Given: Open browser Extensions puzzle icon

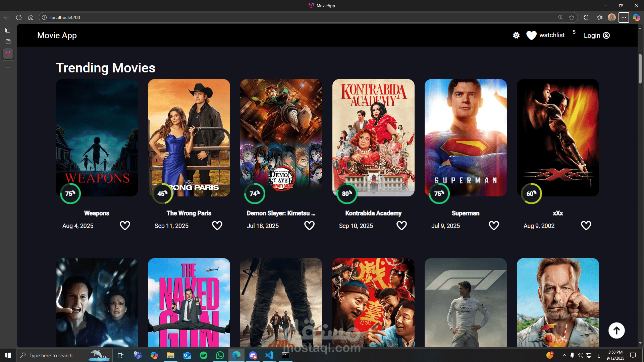Looking at the screenshot, I should click(x=586, y=17).
